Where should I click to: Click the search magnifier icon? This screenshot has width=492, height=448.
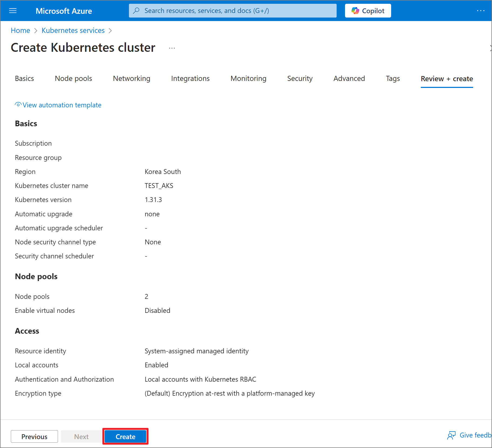click(x=136, y=11)
